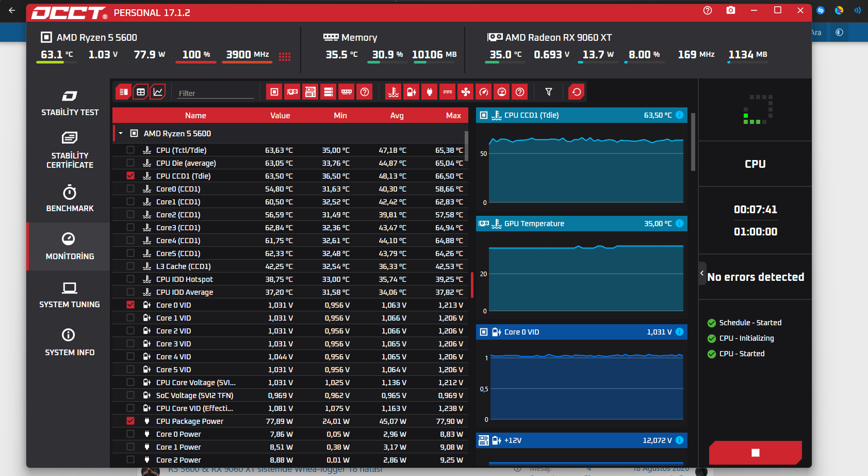The width and height of the screenshot is (868, 476).
Task: Go to the Benchmark section
Action: (x=70, y=199)
